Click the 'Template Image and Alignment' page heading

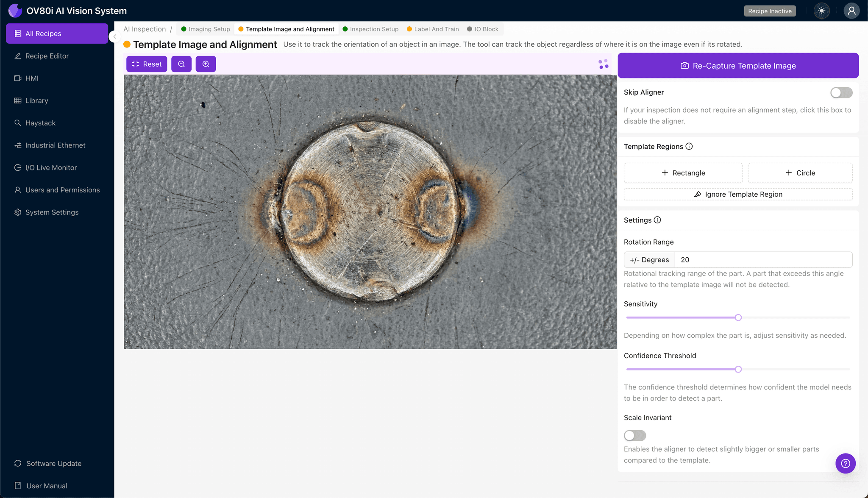point(205,45)
